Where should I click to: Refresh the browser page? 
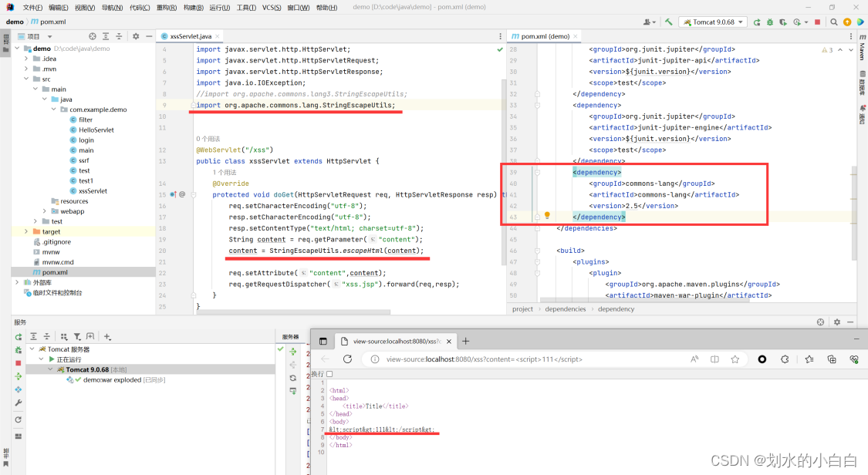(348, 359)
